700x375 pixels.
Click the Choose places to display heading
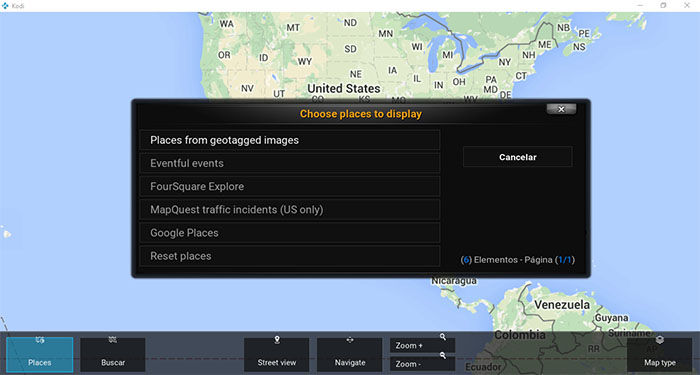pos(361,114)
